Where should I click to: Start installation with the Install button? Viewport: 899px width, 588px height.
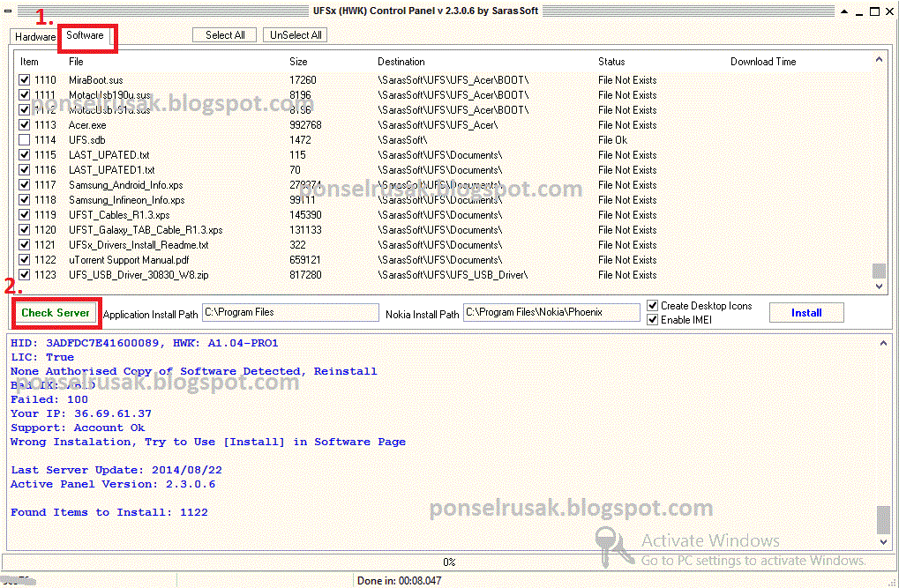806,313
